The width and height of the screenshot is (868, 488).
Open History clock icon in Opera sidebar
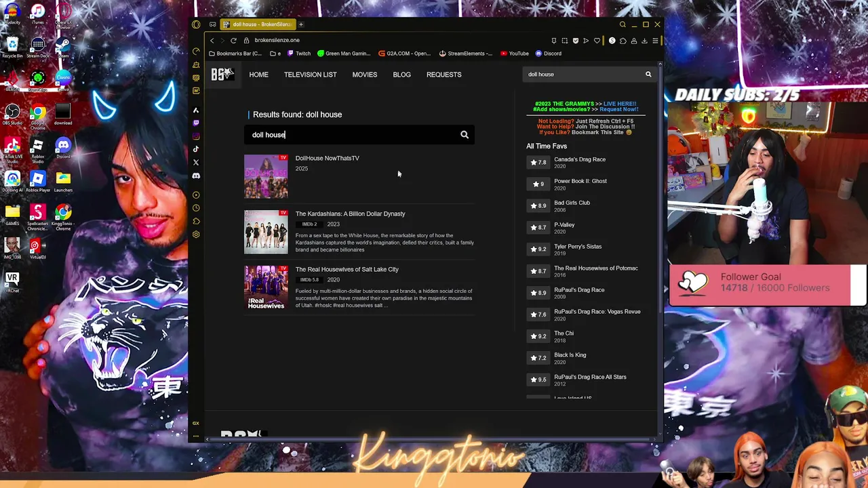pos(196,208)
